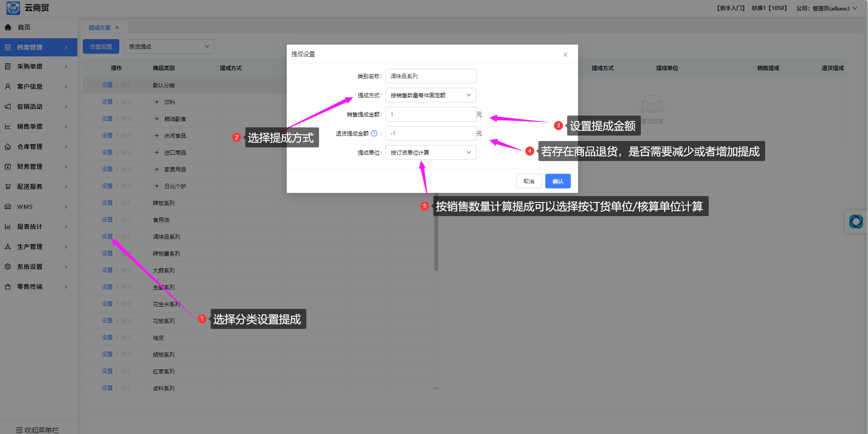The image size is (868, 434).
Task: Open the floating assistant icon at right edge
Action: coord(856,222)
